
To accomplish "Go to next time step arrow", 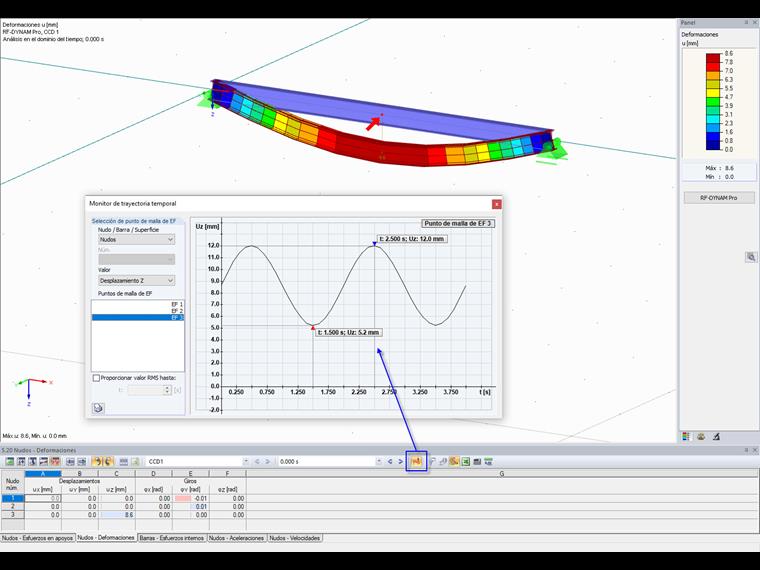I will point(401,461).
